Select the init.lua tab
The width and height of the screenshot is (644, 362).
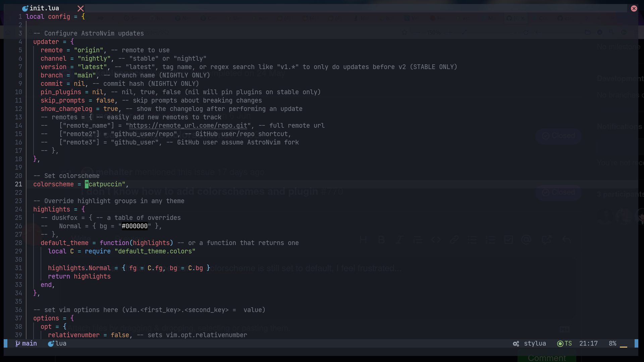44,8
